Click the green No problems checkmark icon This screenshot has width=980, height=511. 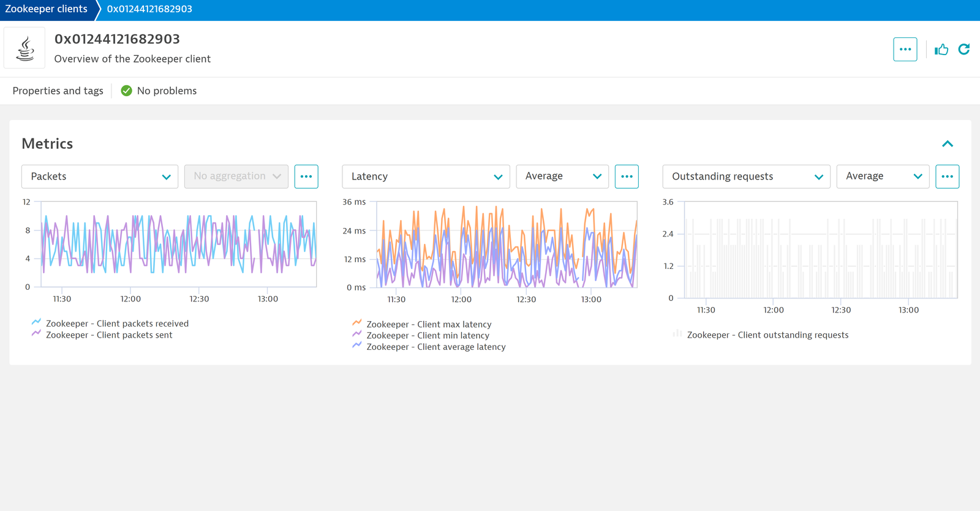[x=126, y=91]
